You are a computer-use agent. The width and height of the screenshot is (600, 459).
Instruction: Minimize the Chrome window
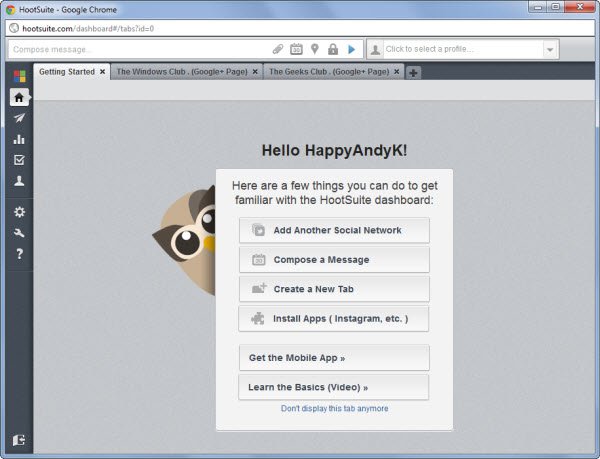(x=538, y=7)
